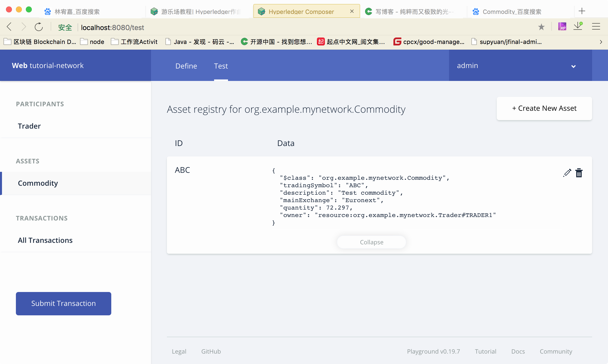The image size is (608, 364).
Task: Click the Trader participant in sidebar
Action: (x=29, y=126)
